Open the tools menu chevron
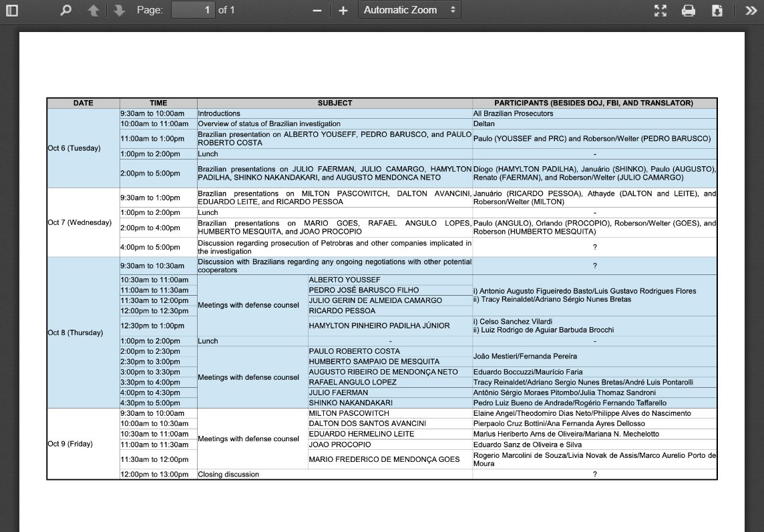The image size is (764, 532). 751,10
